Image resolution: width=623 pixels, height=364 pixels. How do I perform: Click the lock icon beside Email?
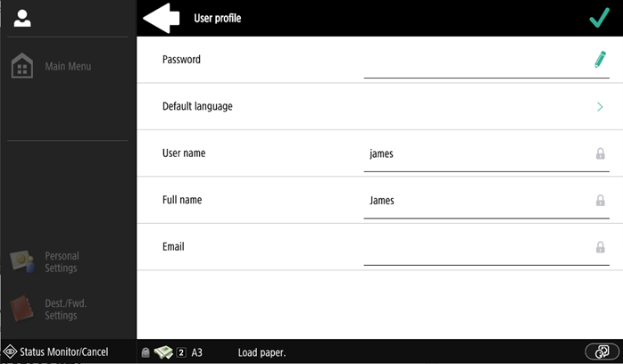(x=601, y=247)
